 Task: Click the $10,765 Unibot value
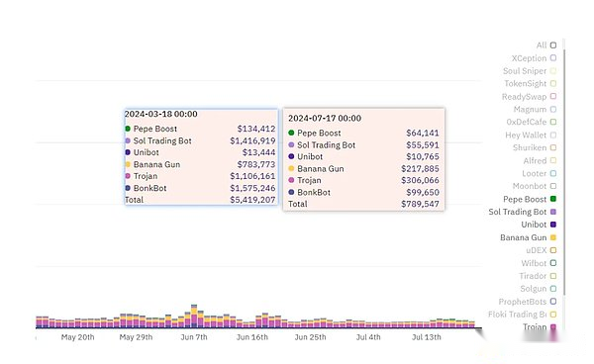(423, 156)
